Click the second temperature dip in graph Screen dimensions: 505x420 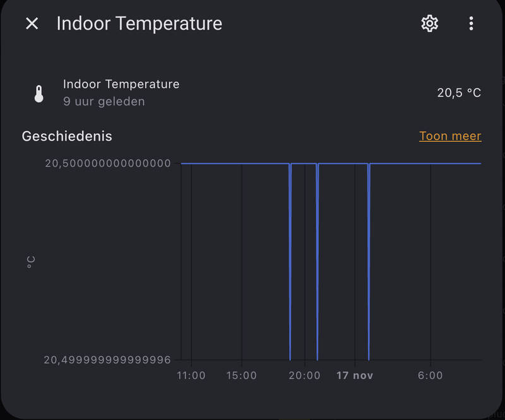point(318,261)
